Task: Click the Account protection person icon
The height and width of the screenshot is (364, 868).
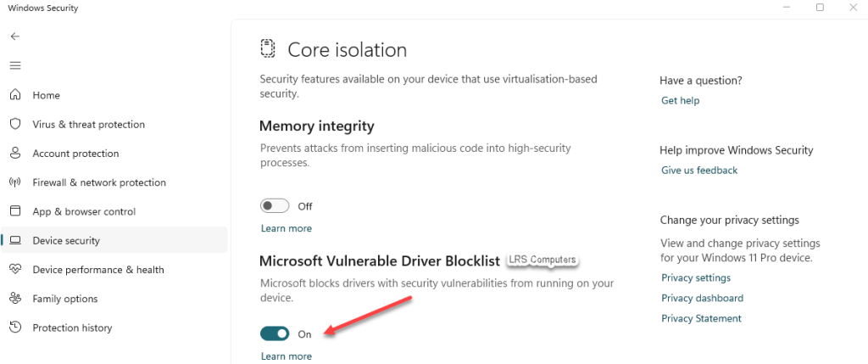Action: click(x=15, y=154)
